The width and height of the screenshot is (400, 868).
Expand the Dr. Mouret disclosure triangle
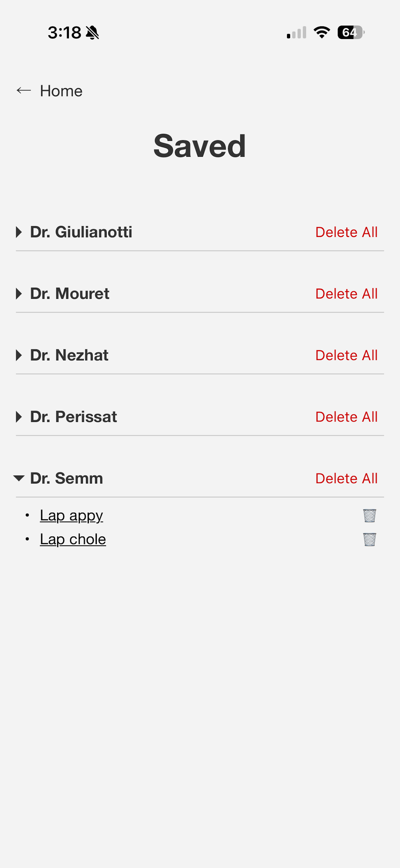tap(19, 294)
